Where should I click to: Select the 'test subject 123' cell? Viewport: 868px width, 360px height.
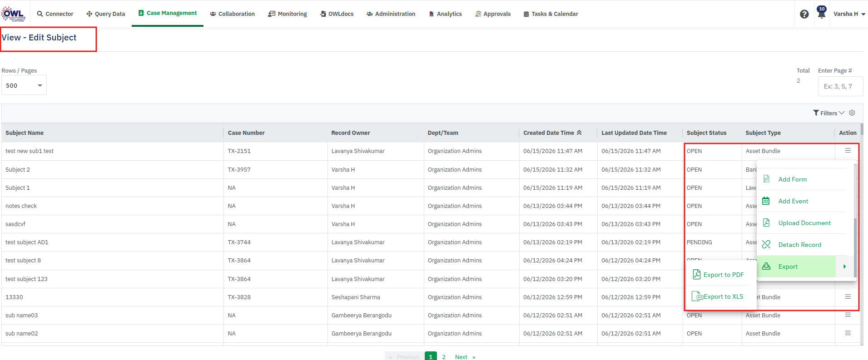tap(26, 279)
